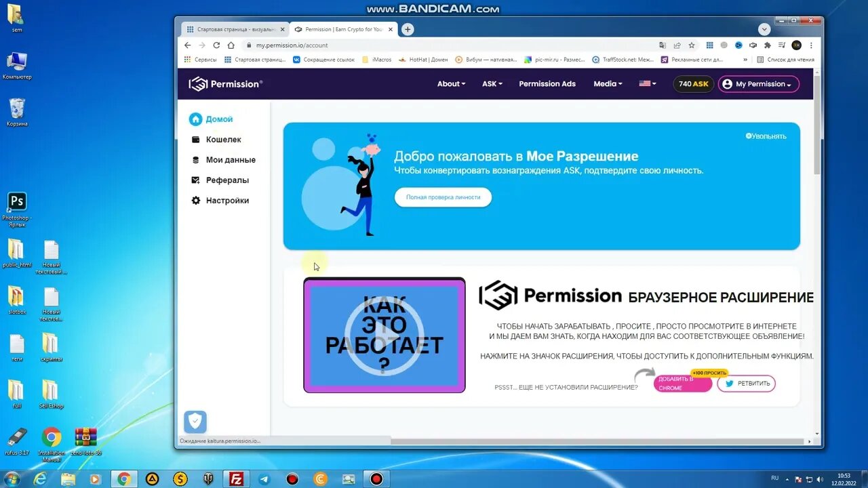Reload the page with refresh icon
Viewport: 868px width, 488px height.
(x=216, y=45)
